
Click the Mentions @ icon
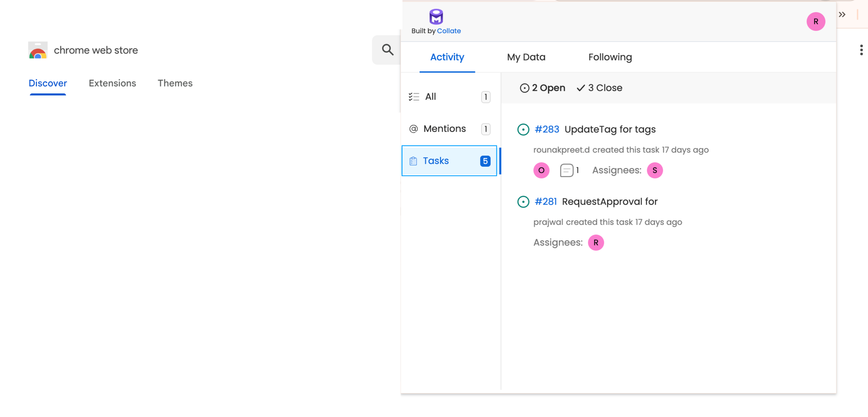(x=413, y=129)
